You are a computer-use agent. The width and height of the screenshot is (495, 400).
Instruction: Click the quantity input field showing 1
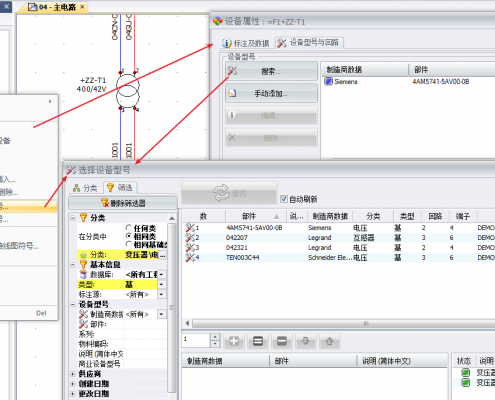(196, 340)
